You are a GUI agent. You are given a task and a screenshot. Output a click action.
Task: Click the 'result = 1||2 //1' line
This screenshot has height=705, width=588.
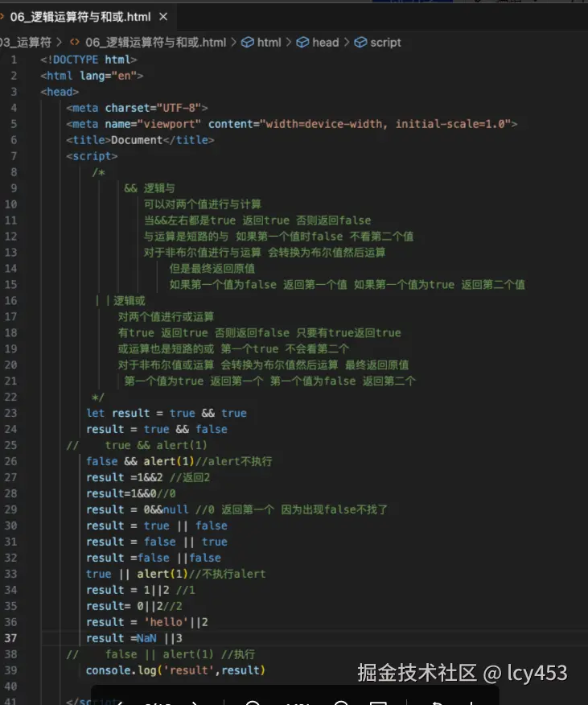[141, 590]
